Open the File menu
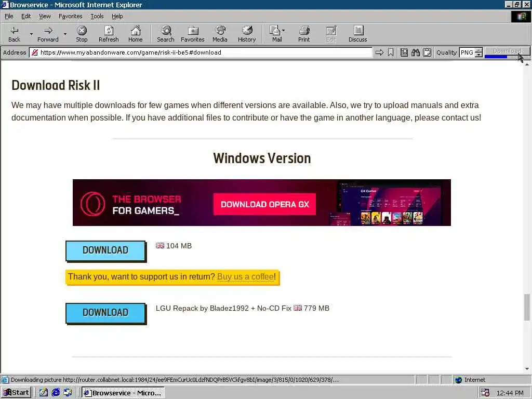Viewport: 532px width, 399px height. [x=9, y=16]
